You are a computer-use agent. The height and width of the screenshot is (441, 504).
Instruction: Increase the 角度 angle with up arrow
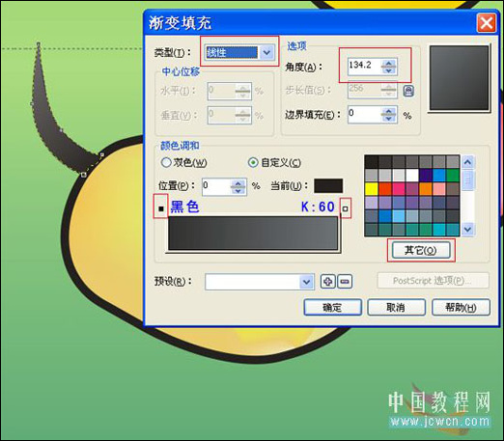[x=389, y=64]
